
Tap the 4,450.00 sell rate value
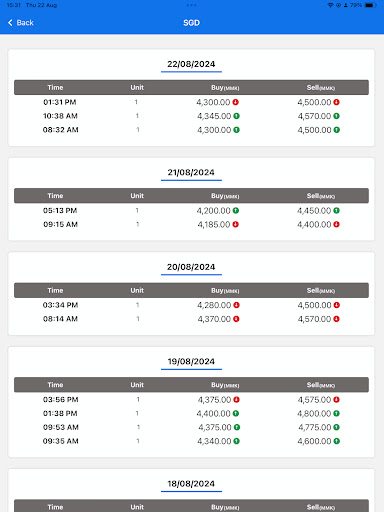[314, 211]
